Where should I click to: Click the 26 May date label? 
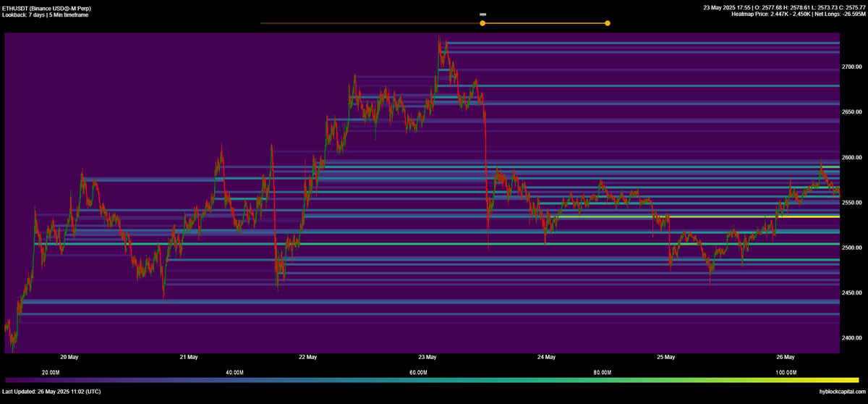pyautogui.click(x=786, y=357)
